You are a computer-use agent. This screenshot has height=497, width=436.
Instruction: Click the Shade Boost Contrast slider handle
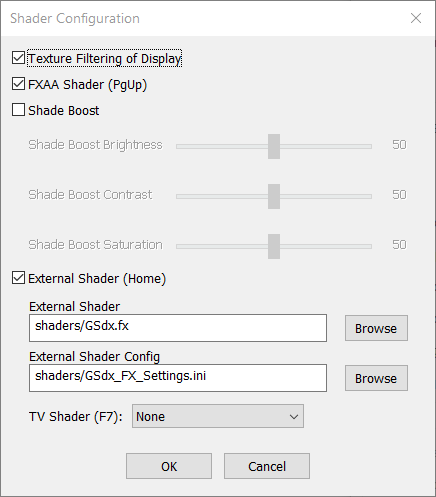click(x=274, y=196)
